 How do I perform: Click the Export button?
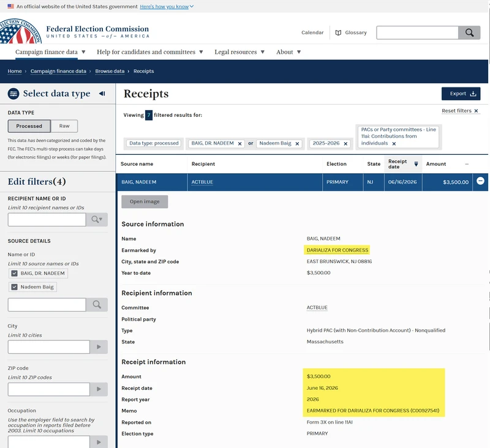click(x=461, y=94)
